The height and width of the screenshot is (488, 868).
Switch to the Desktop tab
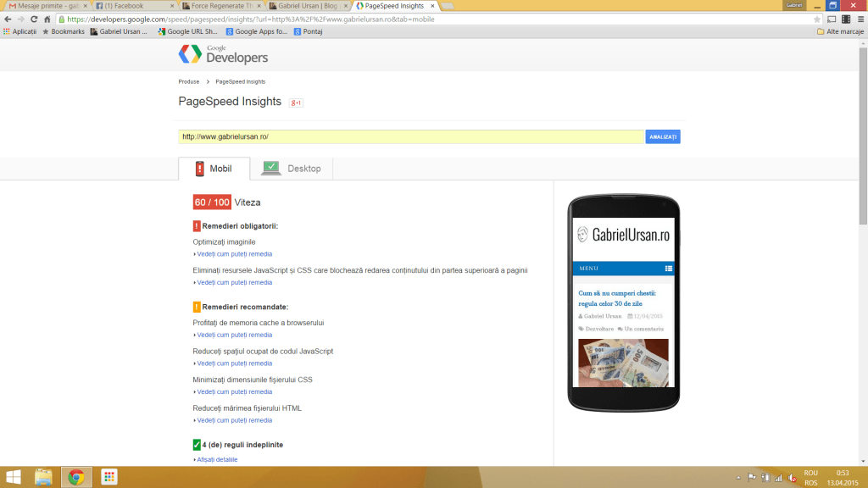tap(292, 169)
